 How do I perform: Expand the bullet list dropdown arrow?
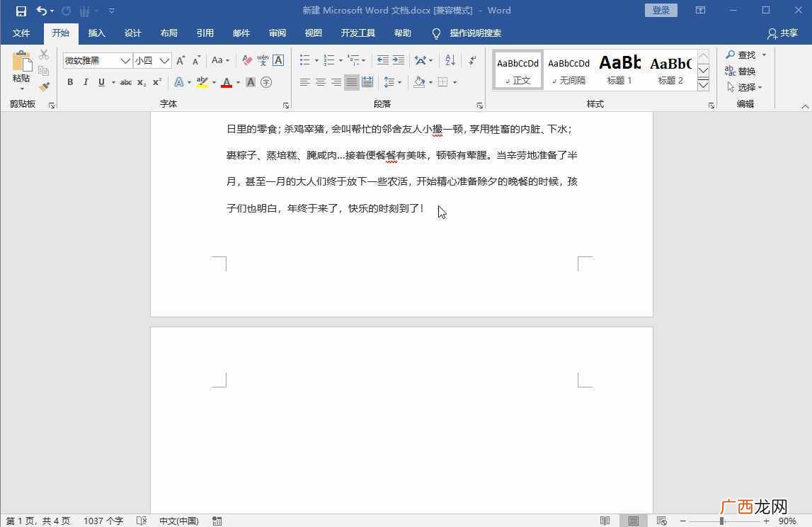[316, 61]
